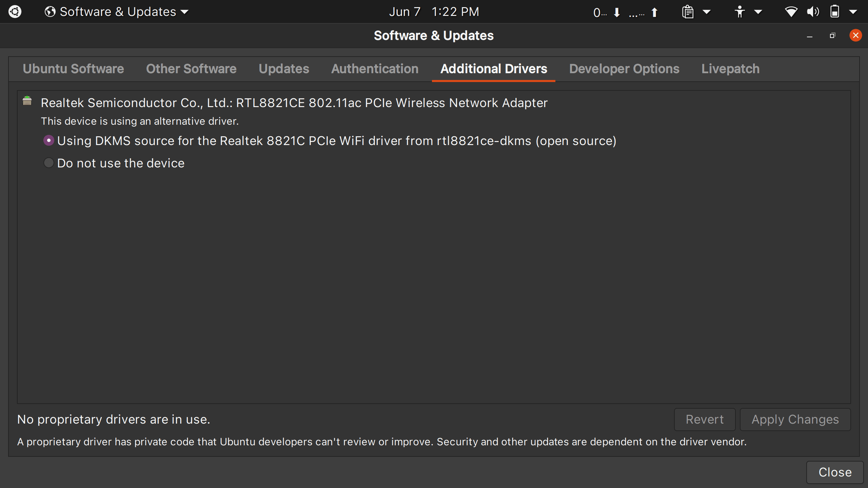Click "This device is using an alternative driver." text
The height and width of the screenshot is (488, 868).
[140, 121]
